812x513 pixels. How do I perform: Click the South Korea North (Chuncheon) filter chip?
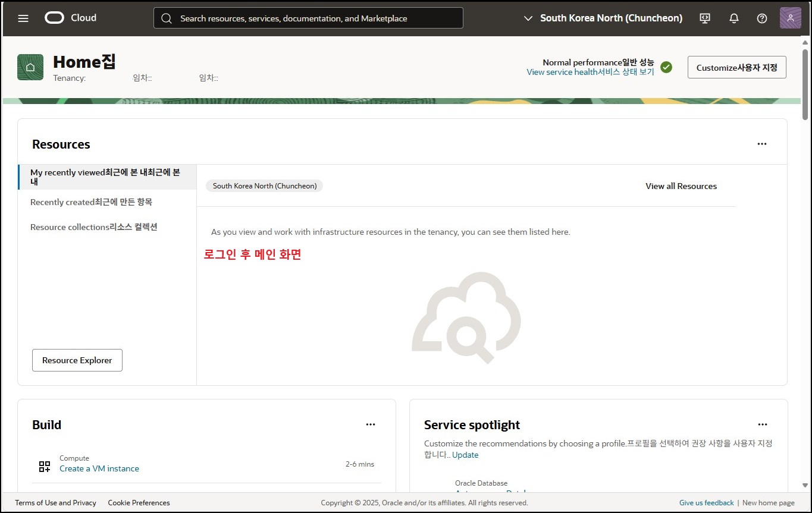tap(264, 186)
